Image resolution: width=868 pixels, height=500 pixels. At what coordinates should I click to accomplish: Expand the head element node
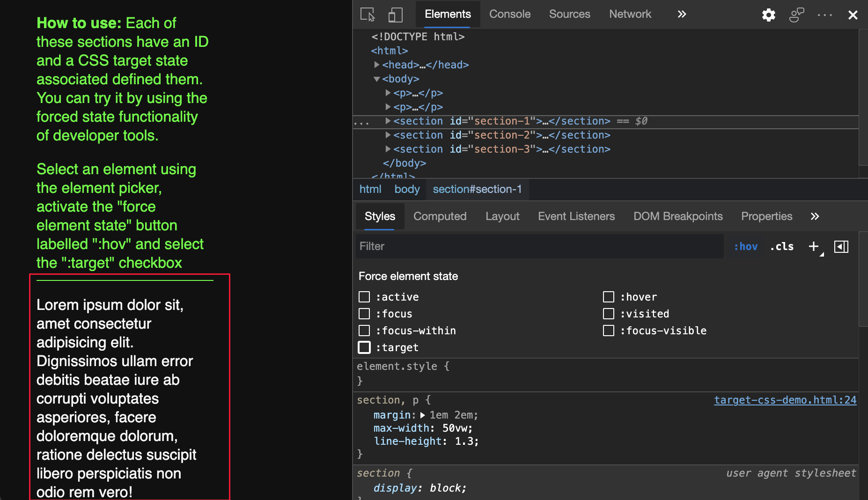(377, 65)
